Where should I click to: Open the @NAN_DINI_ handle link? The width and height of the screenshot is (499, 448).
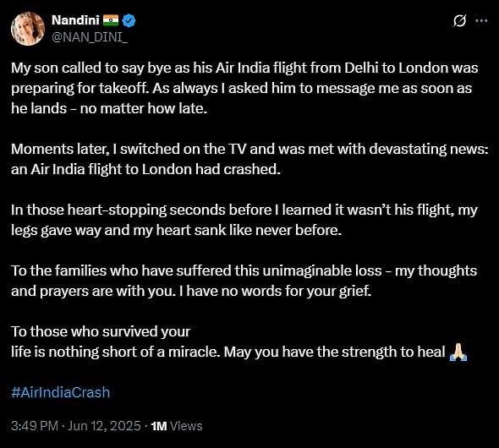(x=90, y=37)
